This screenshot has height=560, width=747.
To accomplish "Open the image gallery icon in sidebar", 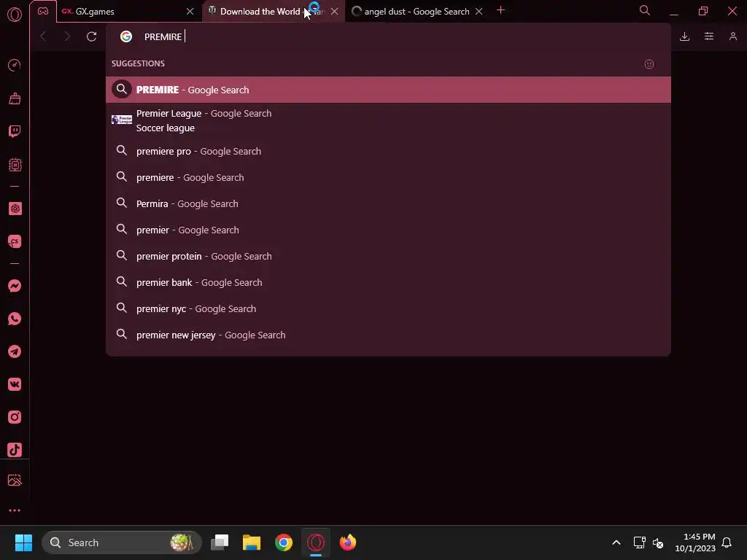I will tap(15, 480).
